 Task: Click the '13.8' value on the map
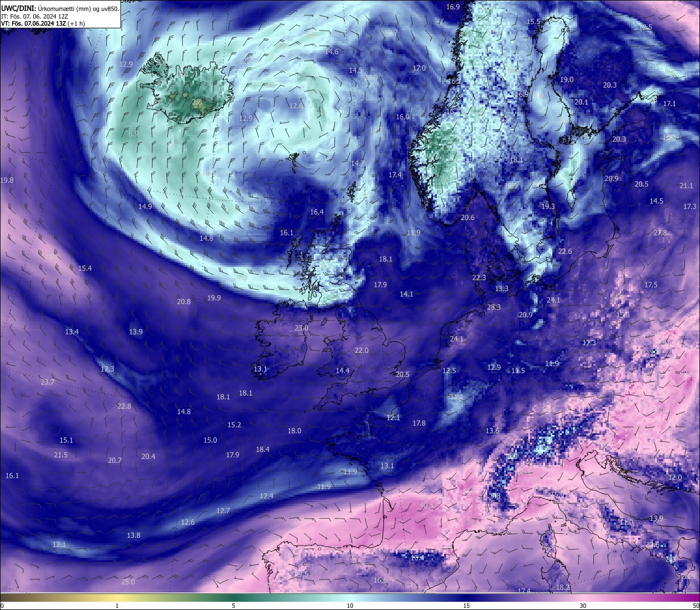[x=133, y=536]
